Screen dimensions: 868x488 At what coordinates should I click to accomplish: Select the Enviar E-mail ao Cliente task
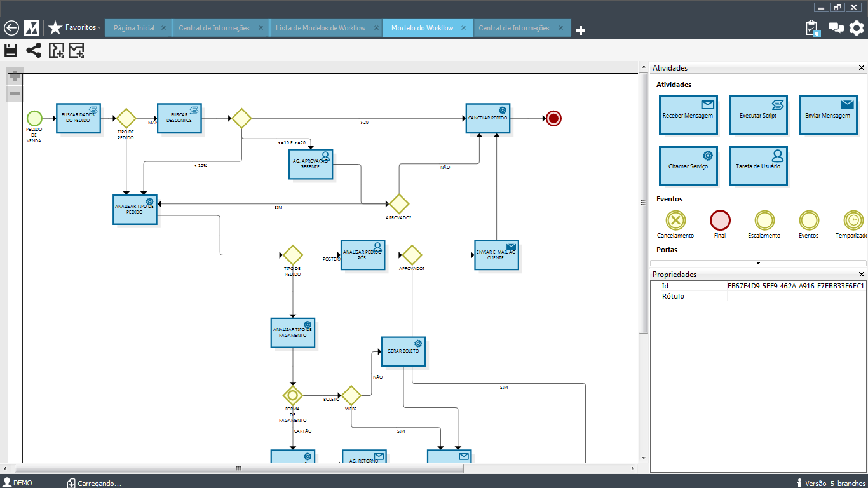pyautogui.click(x=496, y=255)
